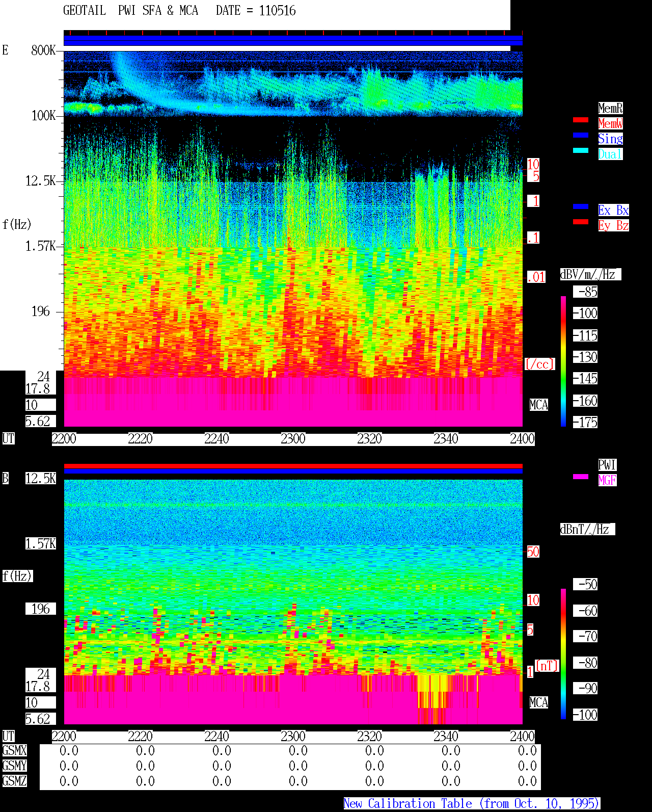Click the MemR legend label
This screenshot has width=652, height=812.
610,108
